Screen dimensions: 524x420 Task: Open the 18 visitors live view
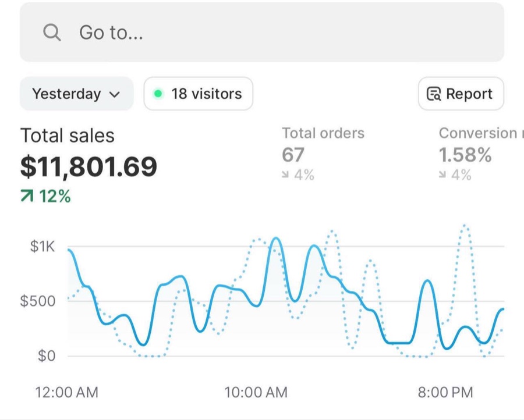198,94
